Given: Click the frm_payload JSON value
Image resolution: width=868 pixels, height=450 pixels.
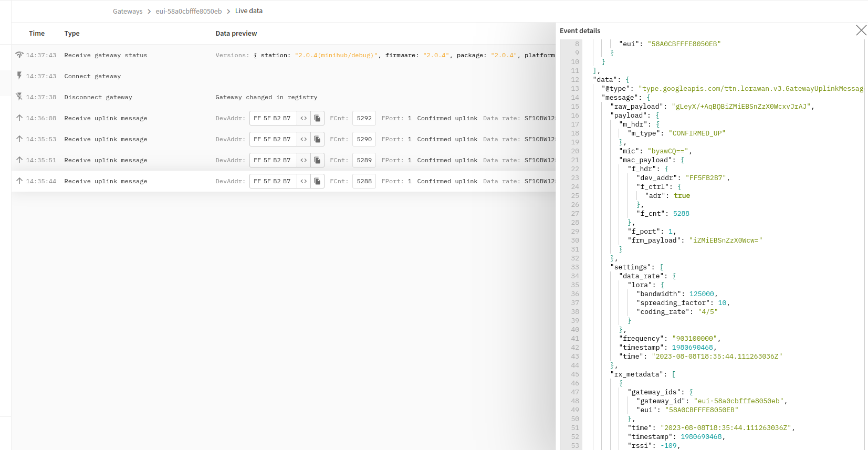Looking at the screenshot, I should pos(725,240).
